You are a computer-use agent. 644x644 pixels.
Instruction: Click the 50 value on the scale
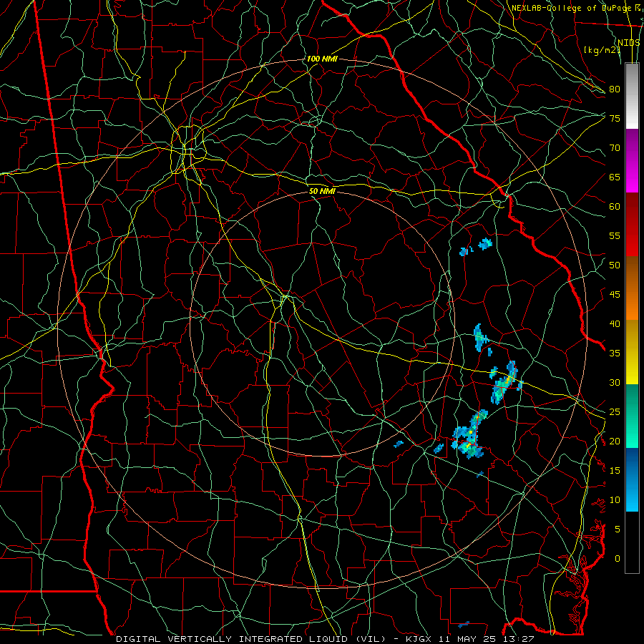tap(615, 265)
